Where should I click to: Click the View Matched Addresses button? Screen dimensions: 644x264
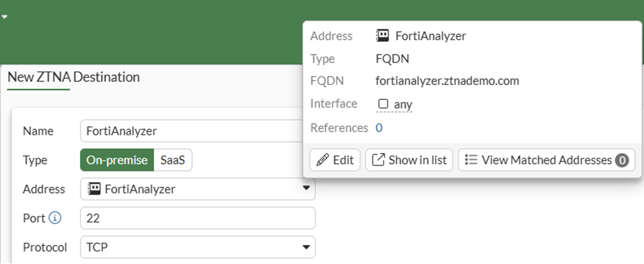pos(546,160)
